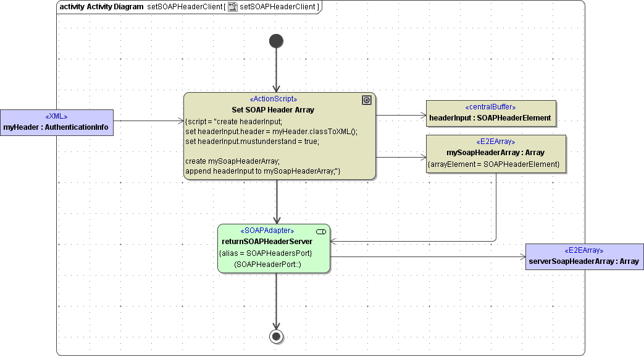Select the activity final node at the bottom
This screenshot has height=356, width=644.
pyautogui.click(x=276, y=337)
